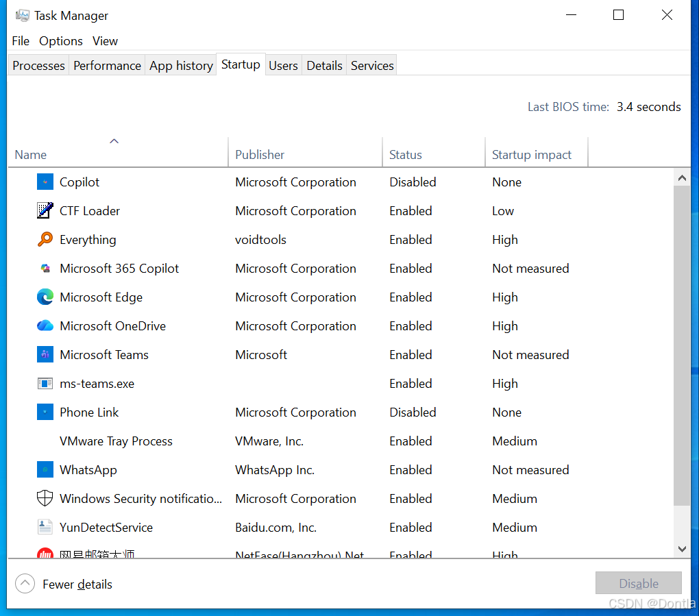Click the Microsoft Teams icon

[45, 355]
